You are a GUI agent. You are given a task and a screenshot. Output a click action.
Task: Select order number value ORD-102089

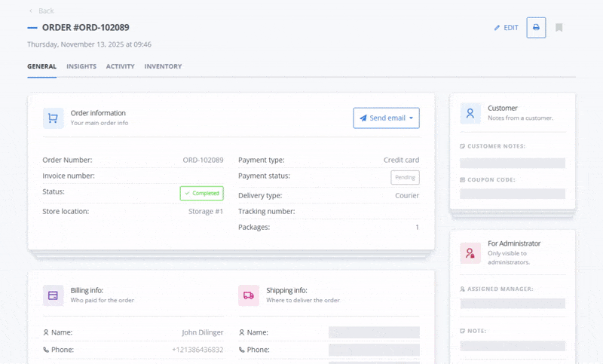(203, 160)
